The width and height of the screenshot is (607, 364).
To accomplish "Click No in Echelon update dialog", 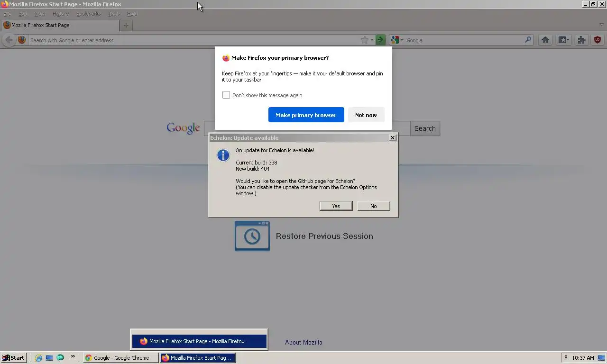I will 374,206.
